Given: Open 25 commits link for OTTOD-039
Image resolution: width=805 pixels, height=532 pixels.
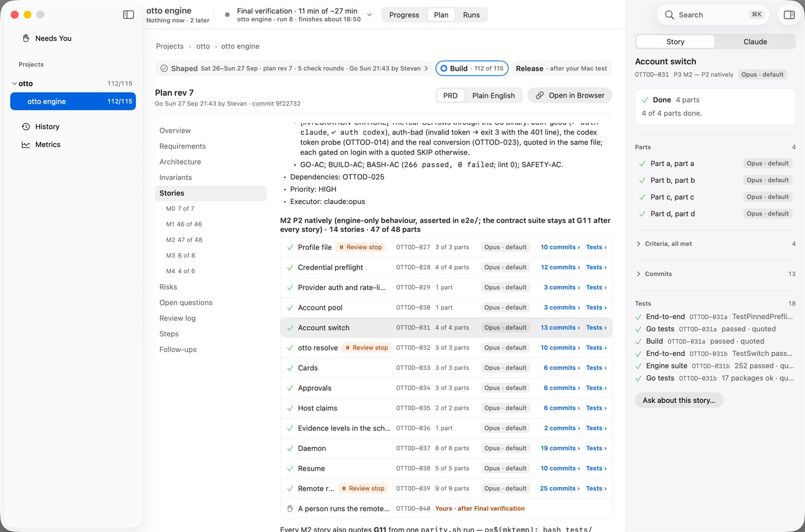Looking at the screenshot, I should pos(560,488).
